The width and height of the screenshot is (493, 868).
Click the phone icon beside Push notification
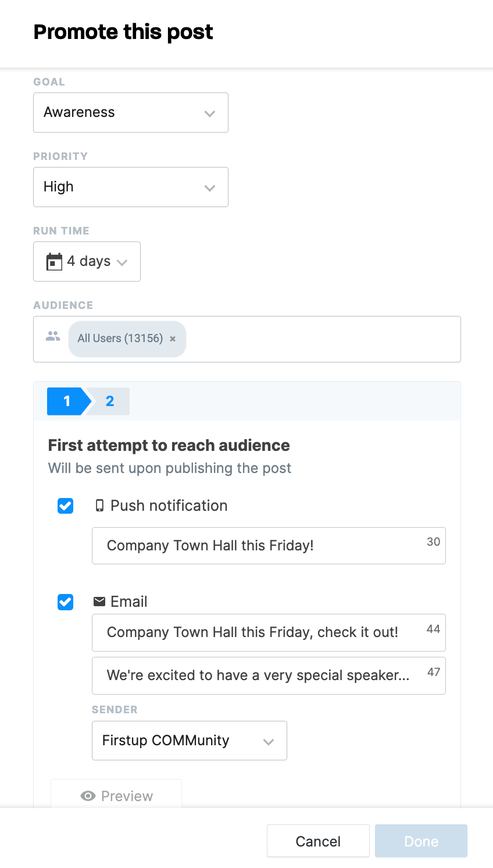(99, 506)
